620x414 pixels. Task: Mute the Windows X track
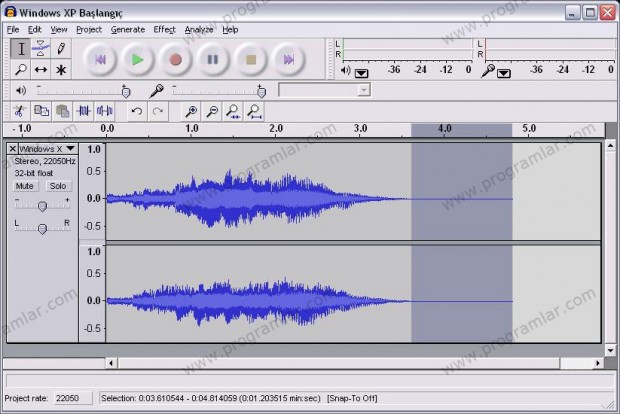tap(25, 186)
